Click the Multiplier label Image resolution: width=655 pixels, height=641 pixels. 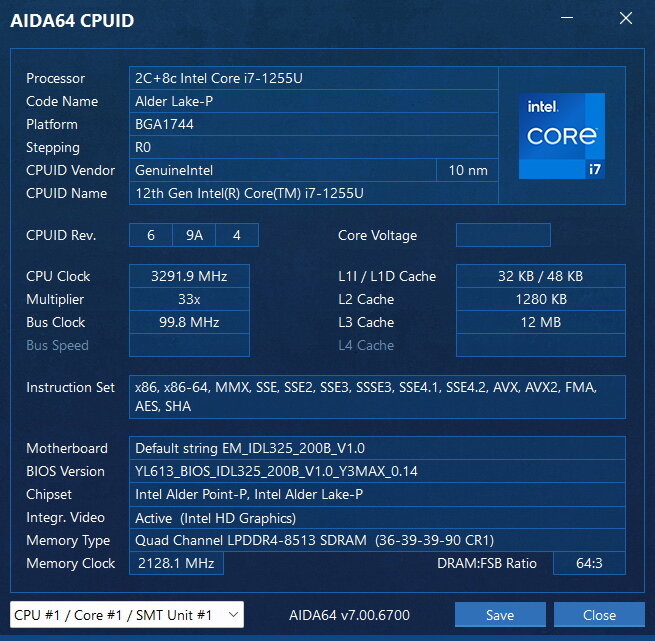tap(55, 299)
